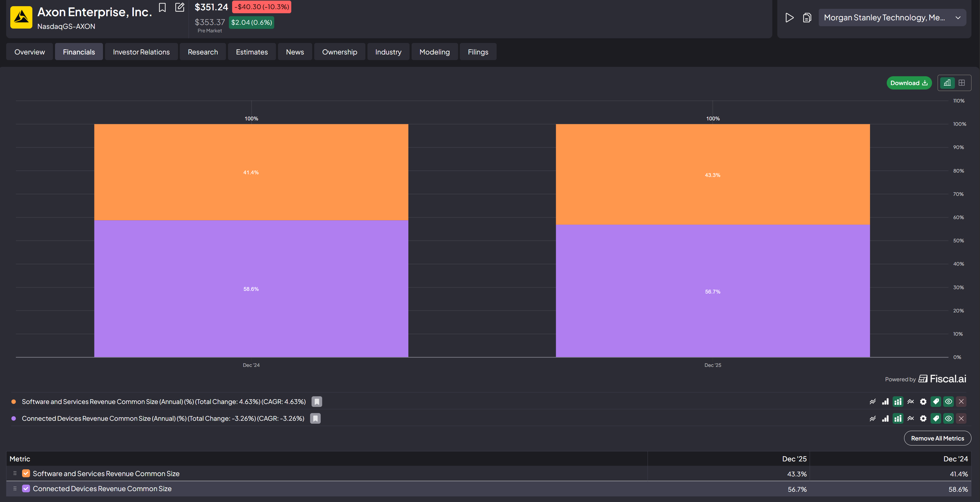The width and height of the screenshot is (980, 502).
Task: Select chart view icon next to Download
Action: pyautogui.click(x=947, y=83)
